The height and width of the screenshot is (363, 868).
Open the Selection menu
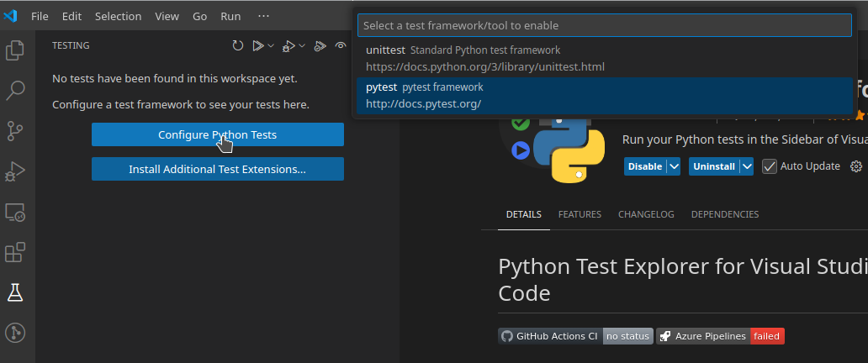tap(118, 16)
